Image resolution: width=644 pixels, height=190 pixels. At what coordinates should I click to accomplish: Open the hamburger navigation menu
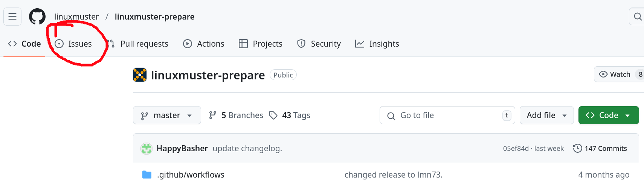coord(12,17)
